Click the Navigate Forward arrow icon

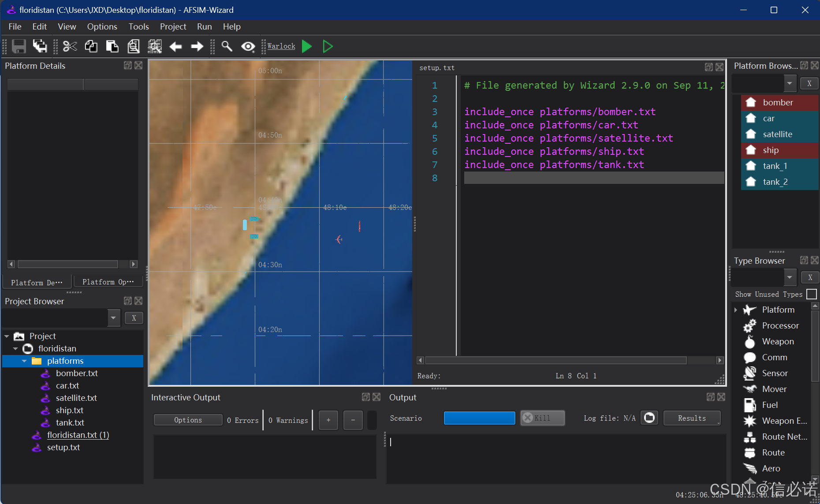(197, 46)
